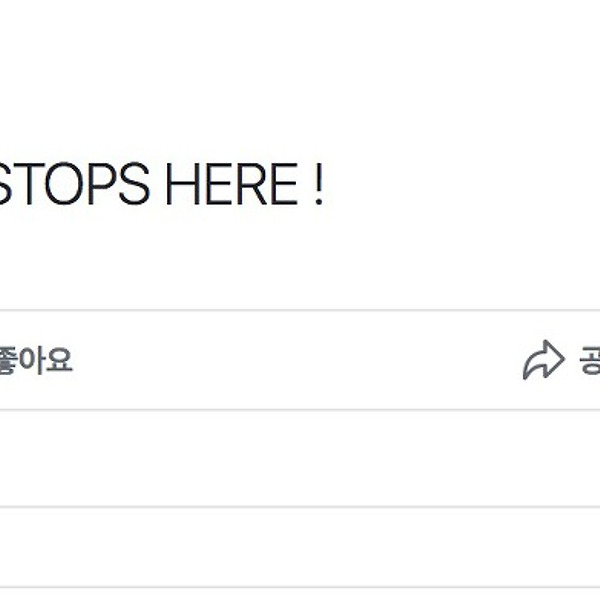
Task: Click the 아 character of 좋아요
Action: coord(31,360)
